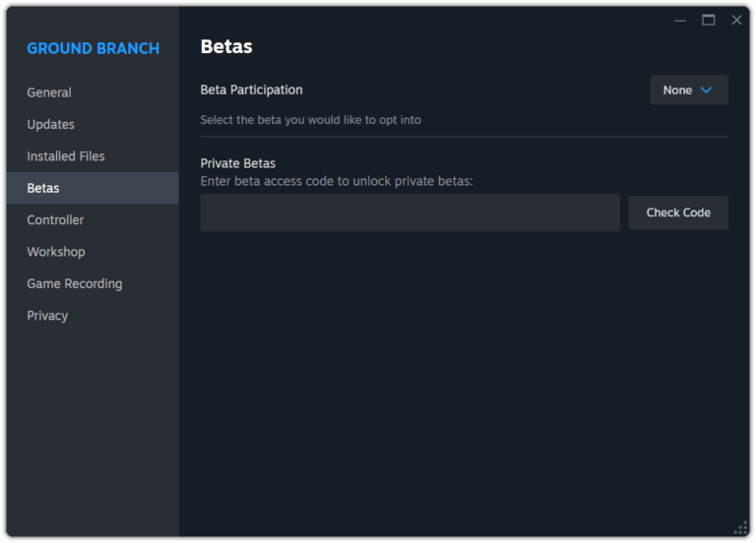Click the resize grip in the window corner
Viewport: 756px width, 543px height.
(x=741, y=529)
